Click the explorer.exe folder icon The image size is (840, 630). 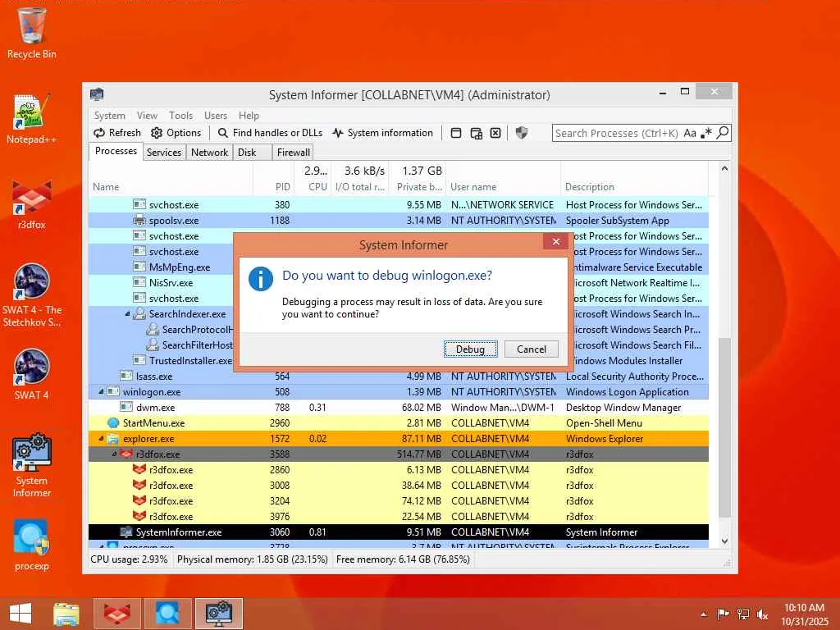pos(113,439)
